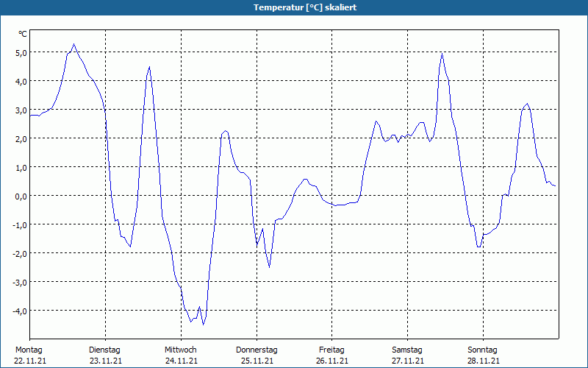588x368 pixels.
Task: Click the '5,0' y-axis label
Action: click(21, 52)
